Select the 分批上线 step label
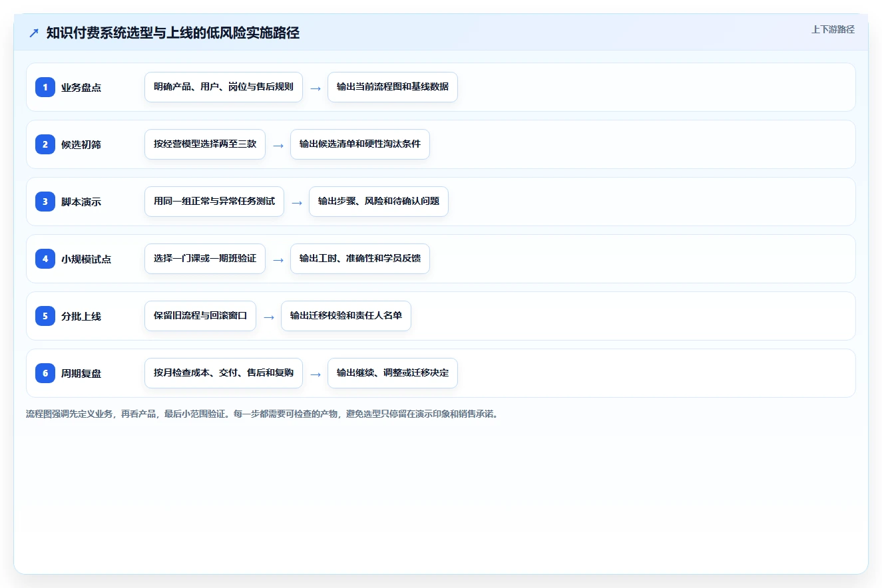 (x=81, y=316)
